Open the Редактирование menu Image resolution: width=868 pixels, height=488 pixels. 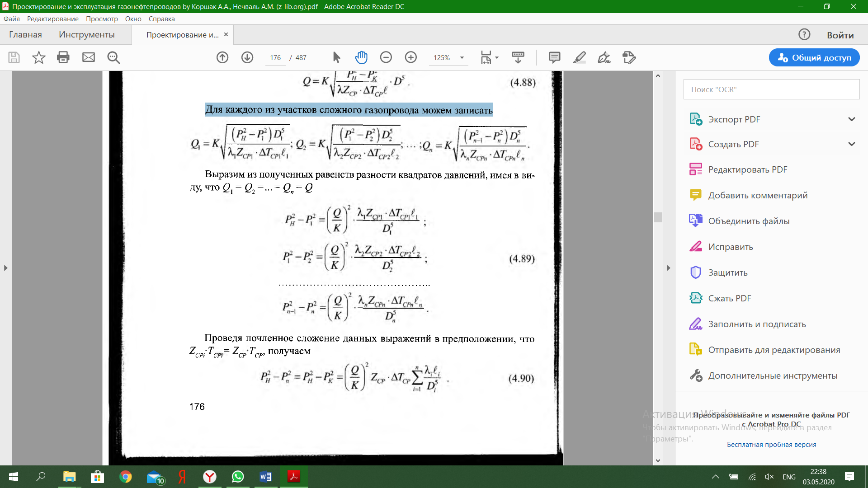(52, 19)
